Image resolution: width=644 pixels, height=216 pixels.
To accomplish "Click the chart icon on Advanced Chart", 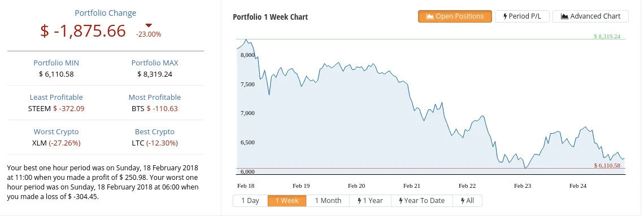I will (564, 16).
